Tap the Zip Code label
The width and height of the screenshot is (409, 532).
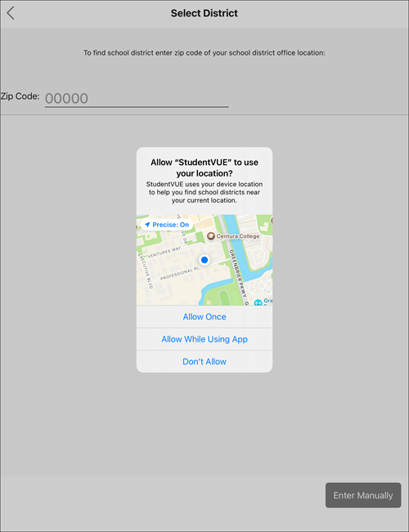tap(20, 96)
